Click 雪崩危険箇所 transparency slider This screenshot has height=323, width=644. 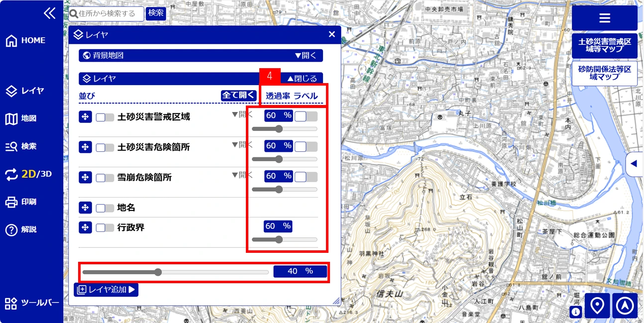click(285, 189)
